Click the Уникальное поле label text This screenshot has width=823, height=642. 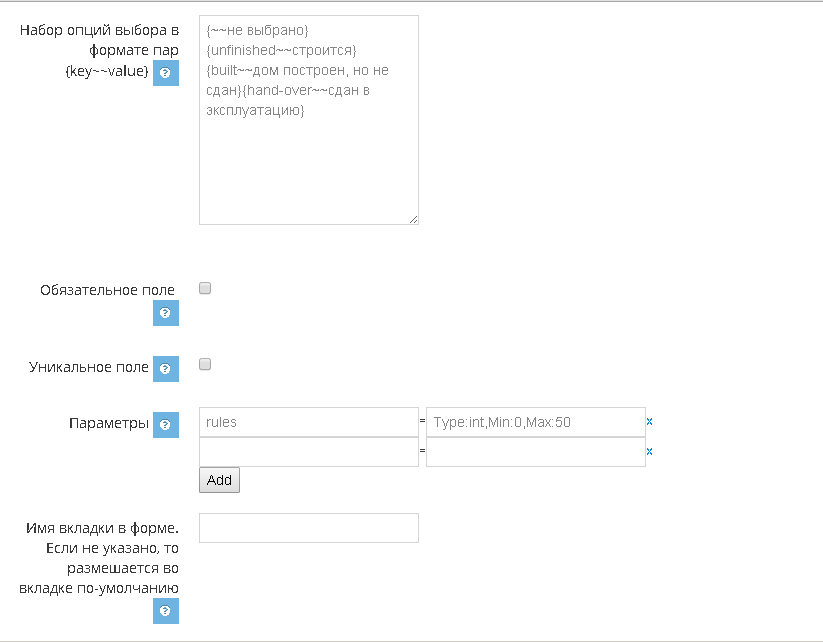89,367
